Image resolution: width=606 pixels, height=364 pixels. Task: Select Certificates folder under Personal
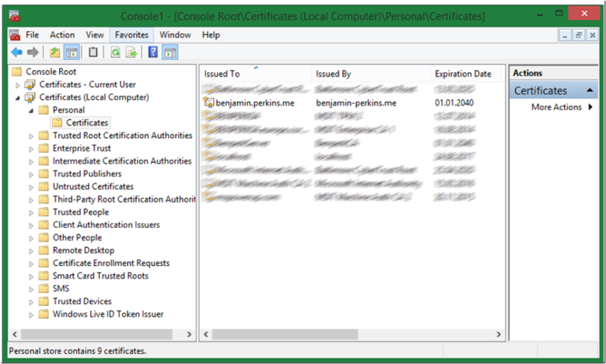pyautogui.click(x=81, y=123)
